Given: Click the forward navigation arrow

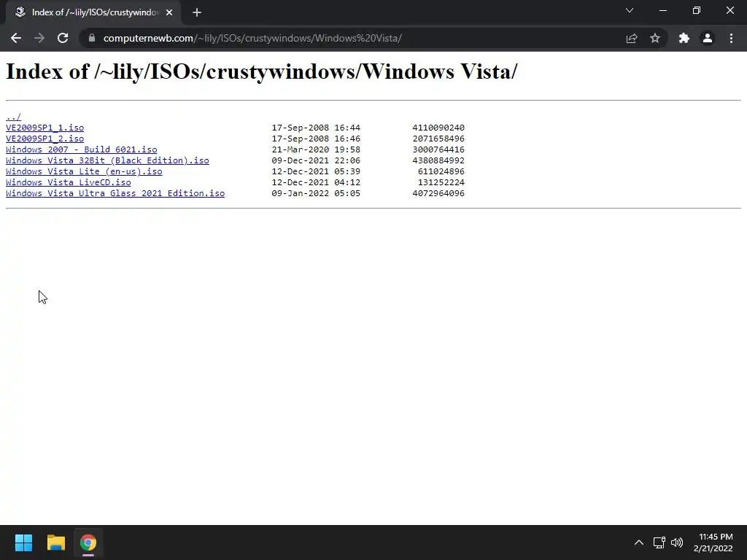Looking at the screenshot, I should 39,38.
